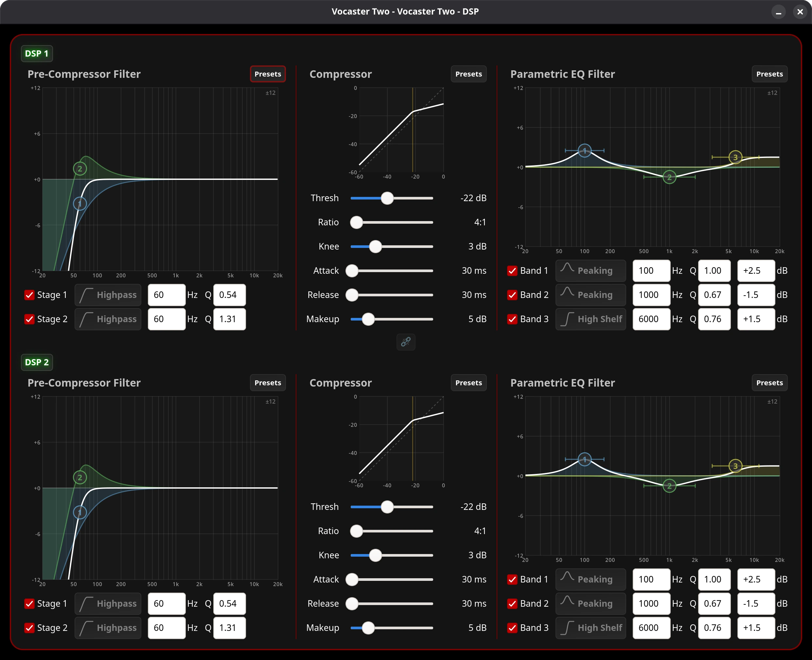The width and height of the screenshot is (812, 660).
Task: Click the DSP 1 Thresh slider handle
Action: 387,198
